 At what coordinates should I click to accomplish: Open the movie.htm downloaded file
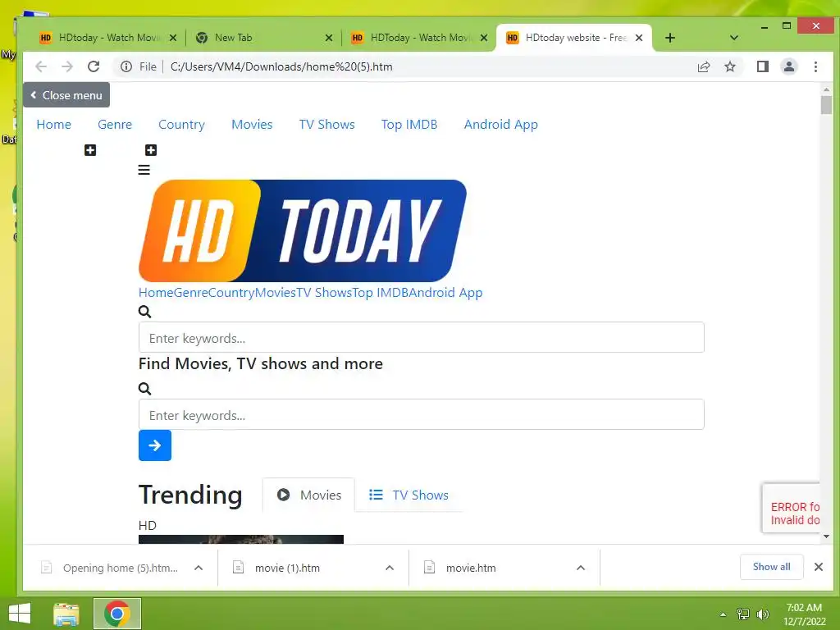point(471,568)
